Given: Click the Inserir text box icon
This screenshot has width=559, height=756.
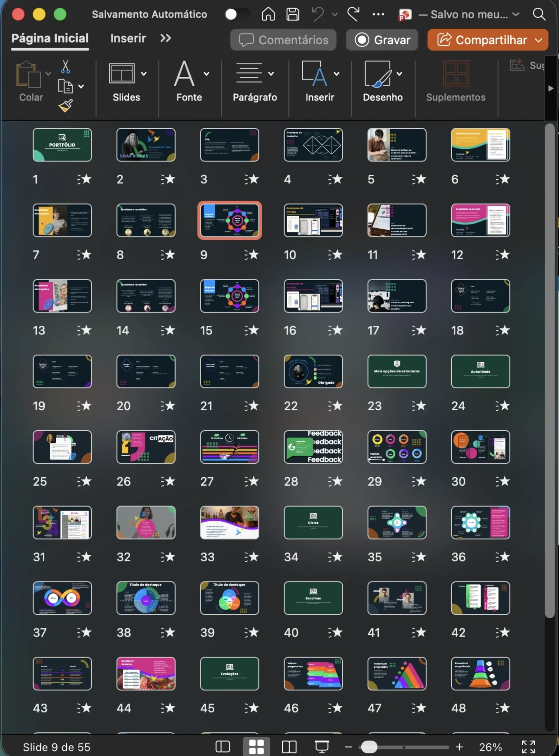Looking at the screenshot, I should coord(314,74).
